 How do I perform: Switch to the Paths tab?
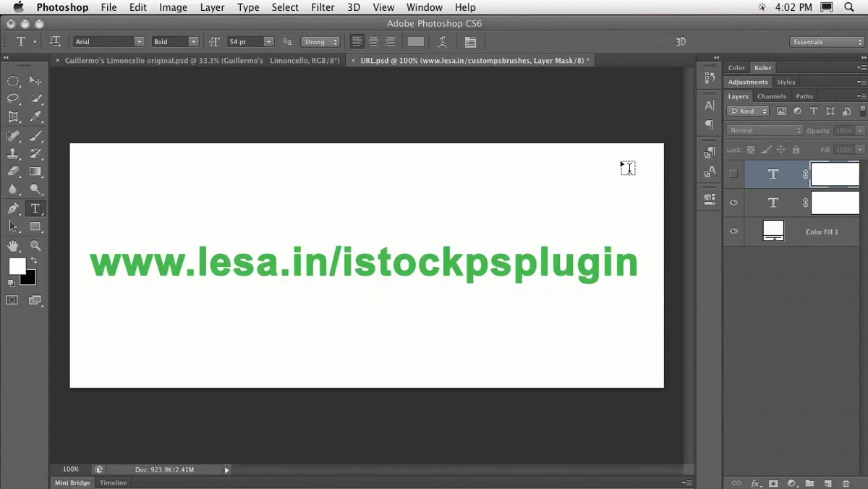804,96
